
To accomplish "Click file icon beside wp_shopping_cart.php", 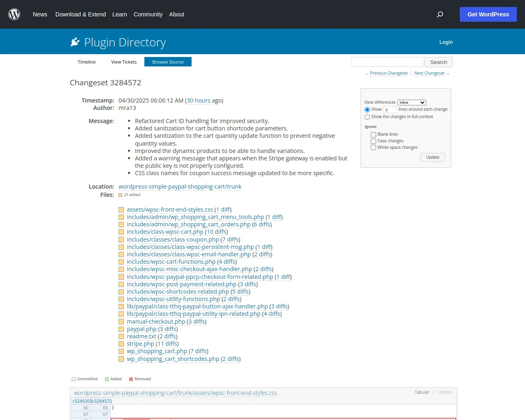I will pos(121,351).
